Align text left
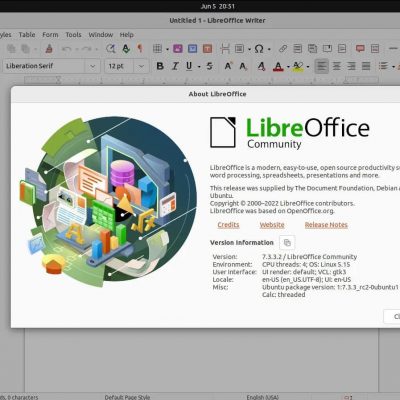Viewport: 400px width, 400px height. click(x=321, y=66)
